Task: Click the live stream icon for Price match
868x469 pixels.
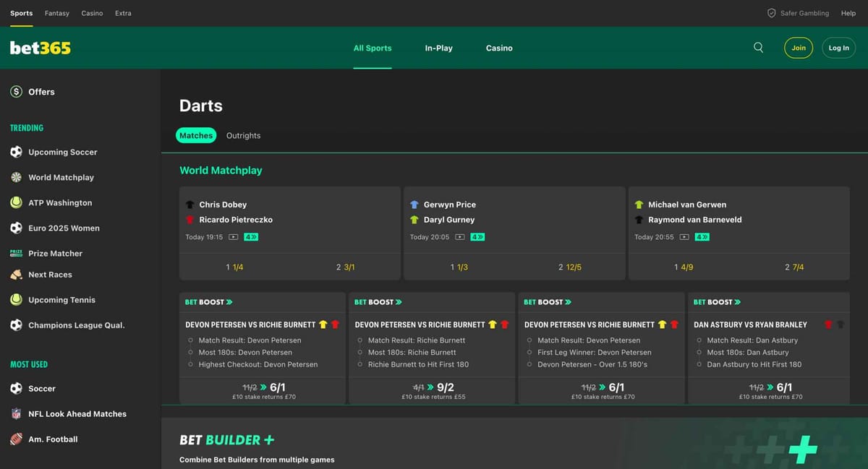Action: pyautogui.click(x=460, y=237)
